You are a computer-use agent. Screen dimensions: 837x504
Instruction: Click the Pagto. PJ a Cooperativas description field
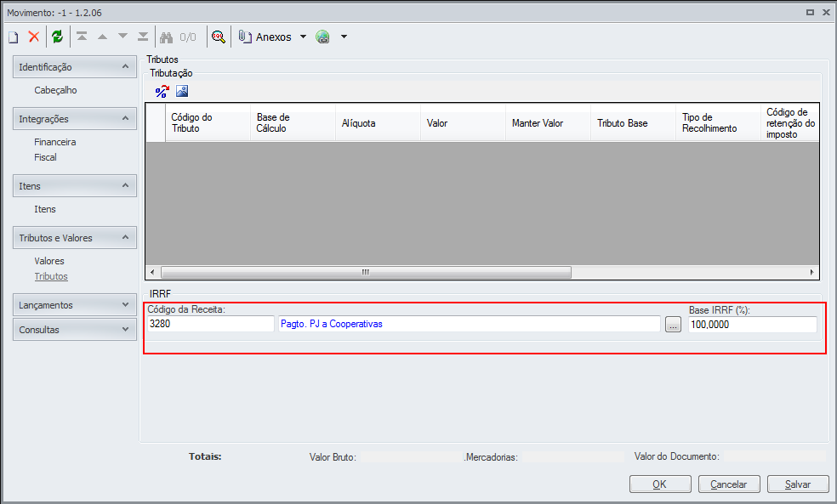tap(470, 324)
